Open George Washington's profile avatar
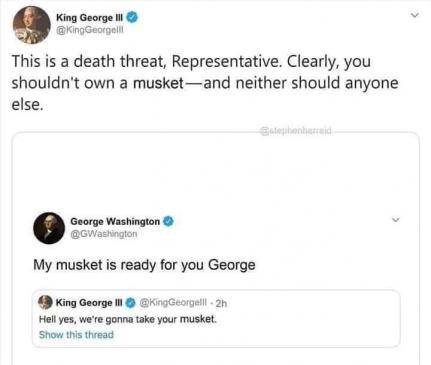The image size is (431, 365). tap(49, 228)
